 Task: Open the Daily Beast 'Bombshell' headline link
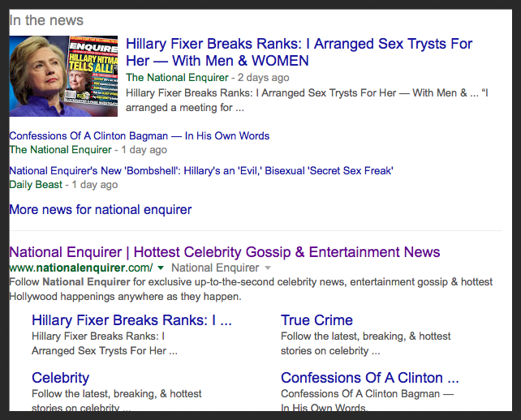(201, 170)
